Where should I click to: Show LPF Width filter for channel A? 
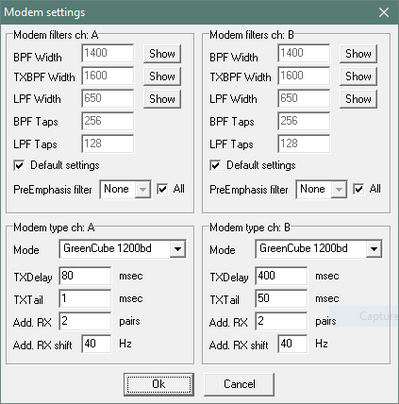[162, 99]
